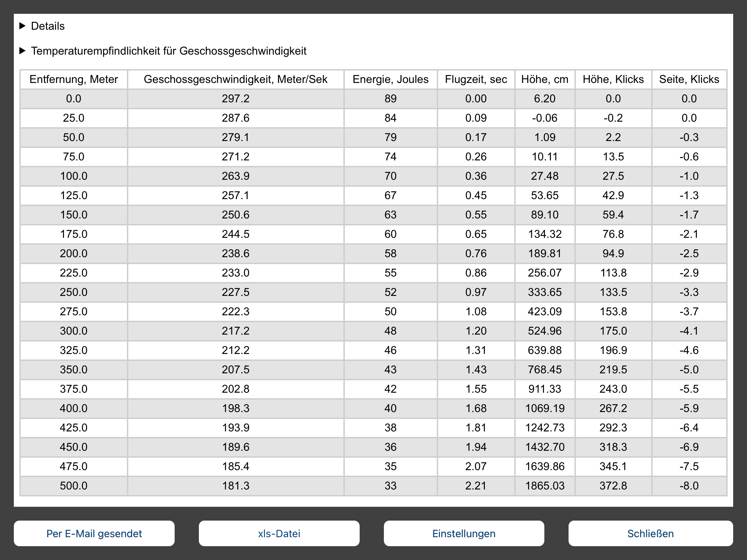Select the 350.0 distance cell
This screenshot has width=747, height=560.
[74, 370]
